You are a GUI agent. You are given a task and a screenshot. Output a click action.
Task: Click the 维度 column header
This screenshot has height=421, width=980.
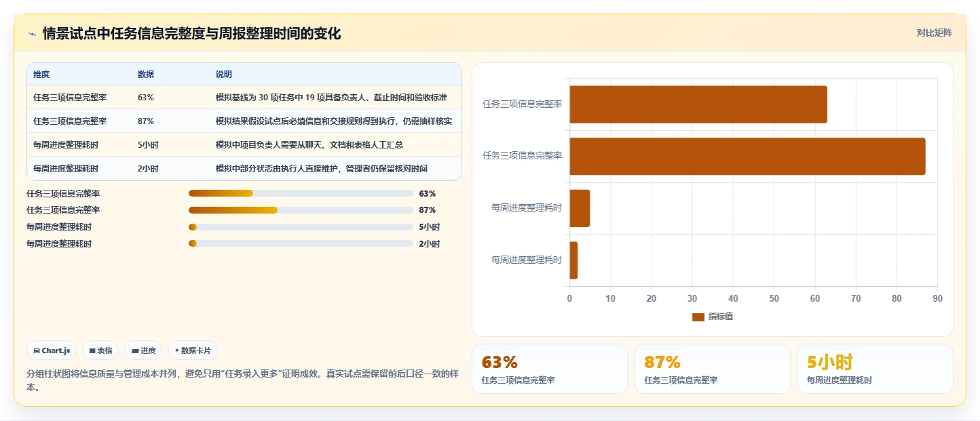pos(41,74)
